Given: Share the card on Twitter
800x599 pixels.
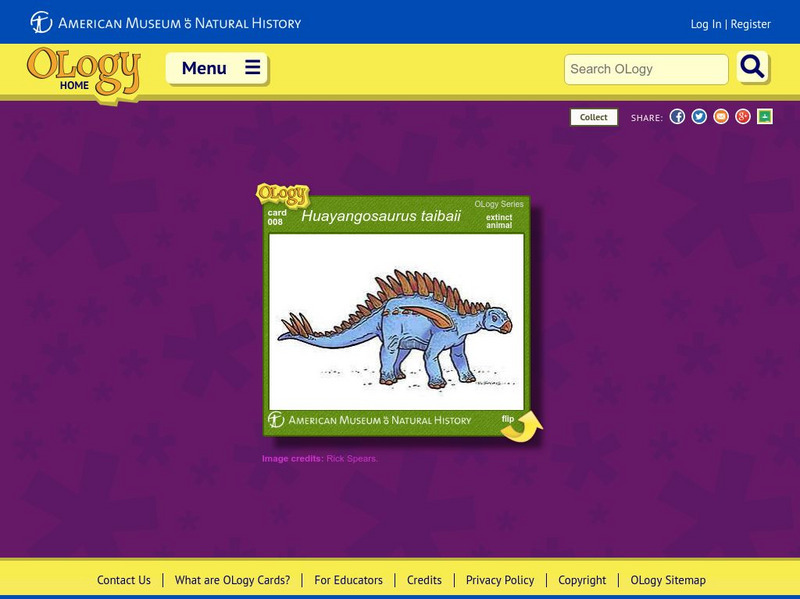Looking at the screenshot, I should point(700,116).
